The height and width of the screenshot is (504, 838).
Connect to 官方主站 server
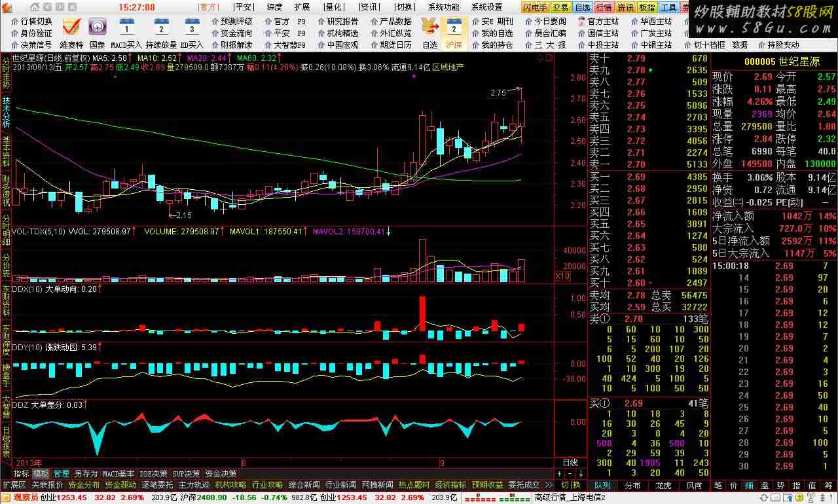click(598, 21)
